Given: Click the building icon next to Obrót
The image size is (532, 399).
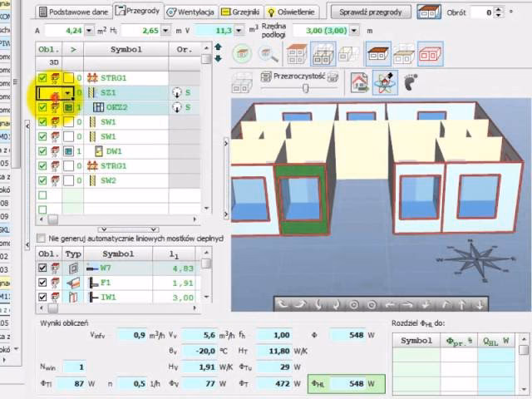Looking at the screenshot, I should (x=429, y=12).
